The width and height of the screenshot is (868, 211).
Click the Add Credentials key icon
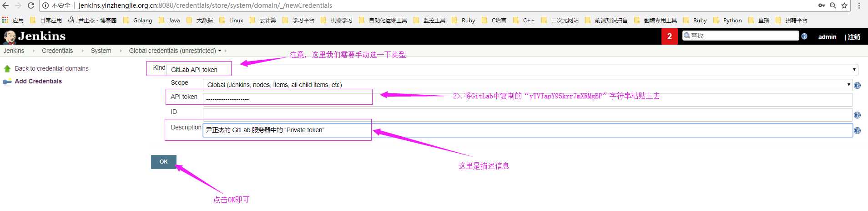pos(7,82)
